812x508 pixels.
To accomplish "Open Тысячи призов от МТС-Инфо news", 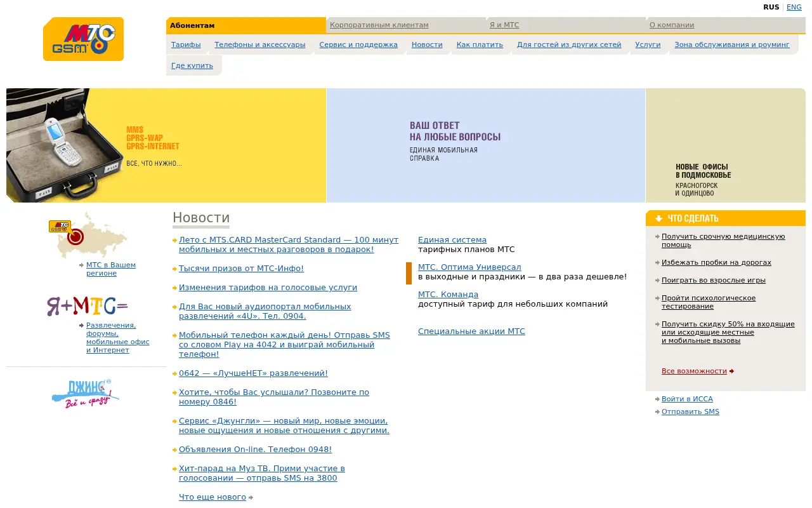I will click(x=241, y=269).
